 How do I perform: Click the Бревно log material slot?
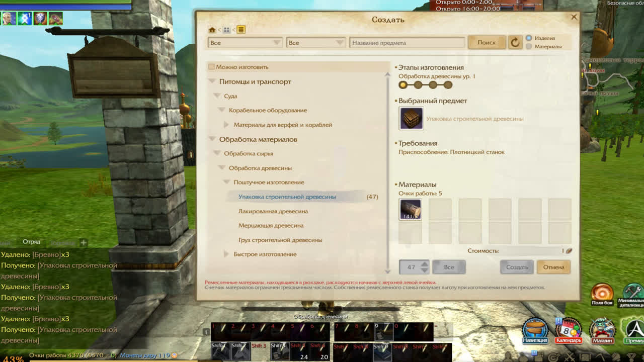[410, 209]
